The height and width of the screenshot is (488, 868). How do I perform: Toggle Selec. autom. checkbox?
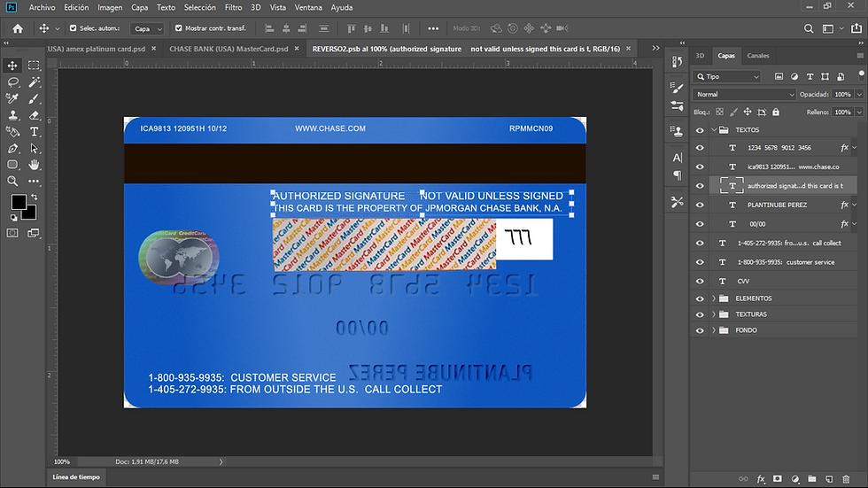pos(73,28)
